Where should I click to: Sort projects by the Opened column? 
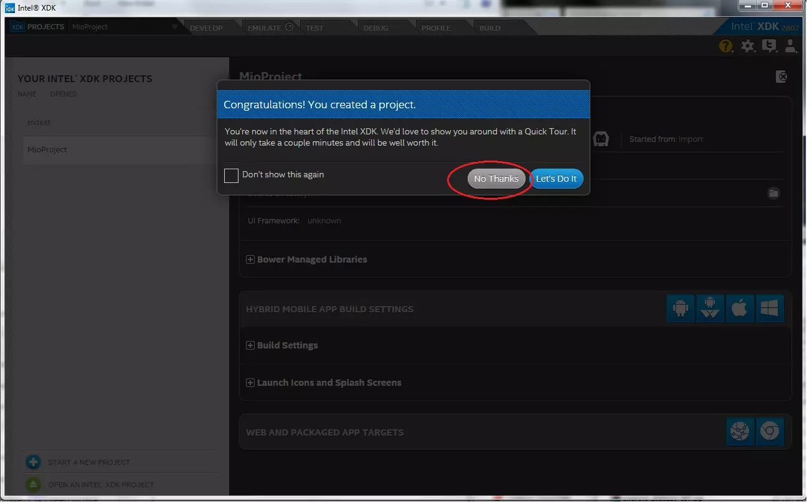click(64, 94)
